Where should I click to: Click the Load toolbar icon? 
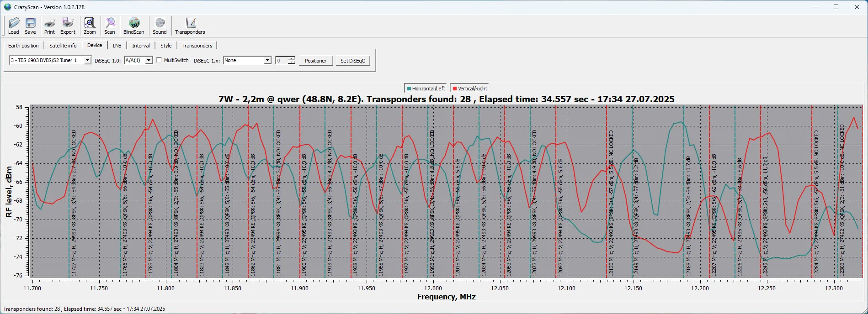pos(14,26)
